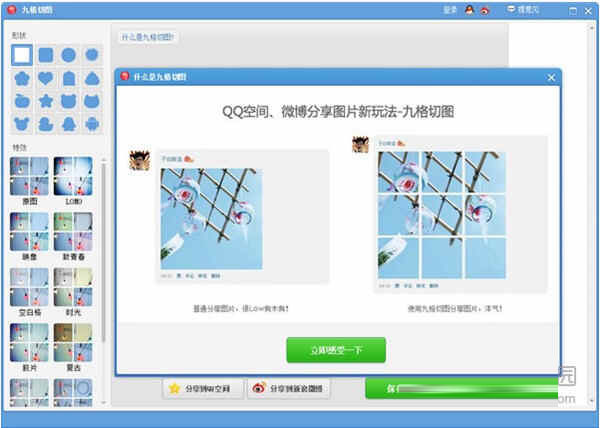The width and height of the screenshot is (600, 428).
Task: Click the 登录 login link
Action: tap(449, 9)
